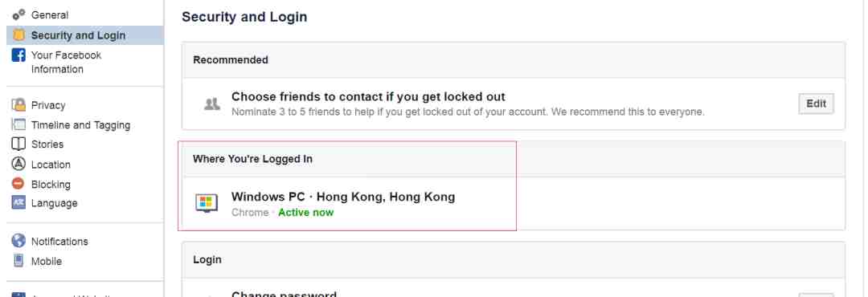868x297 pixels.
Task: Click the red Blocking icon
Action: [x=18, y=184]
